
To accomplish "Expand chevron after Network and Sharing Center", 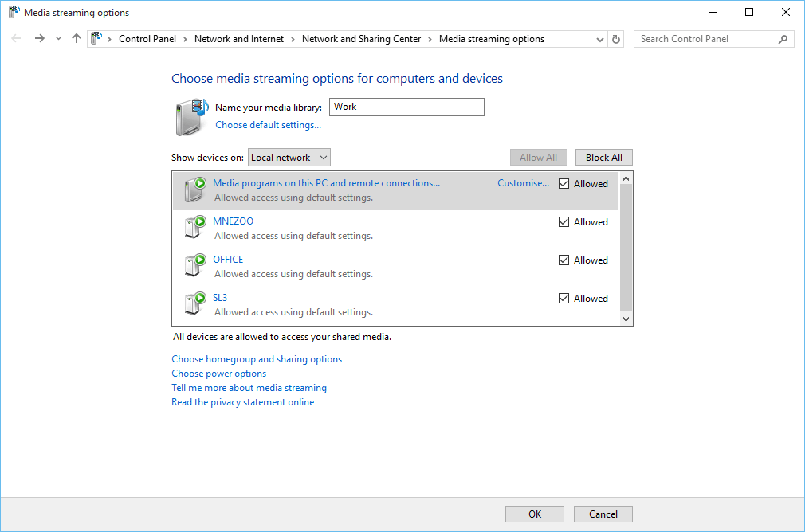I will 430,39.
